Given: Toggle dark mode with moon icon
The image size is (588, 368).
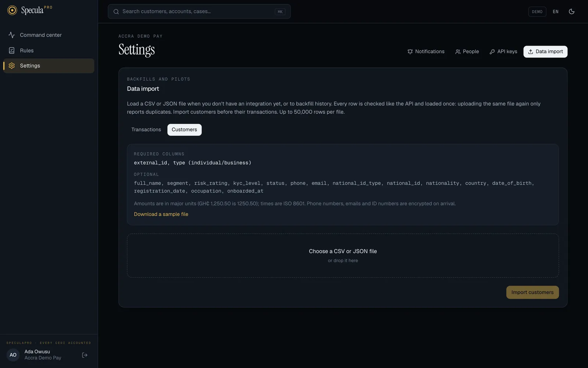Looking at the screenshot, I should click(571, 11).
